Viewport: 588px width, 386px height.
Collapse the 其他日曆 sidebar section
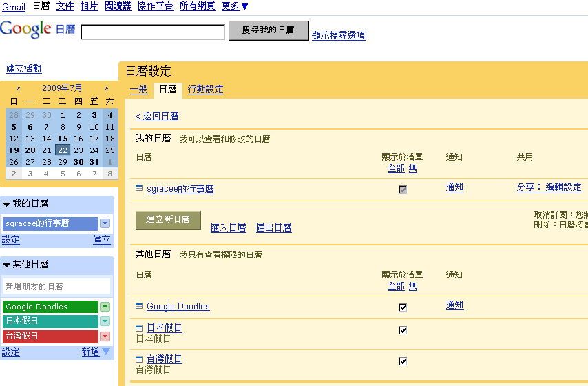click(6, 265)
